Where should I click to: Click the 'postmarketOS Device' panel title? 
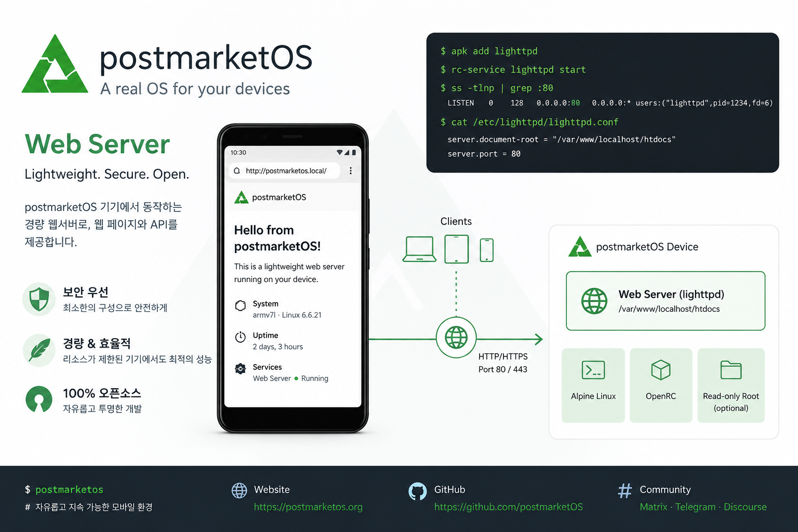pyautogui.click(x=647, y=247)
